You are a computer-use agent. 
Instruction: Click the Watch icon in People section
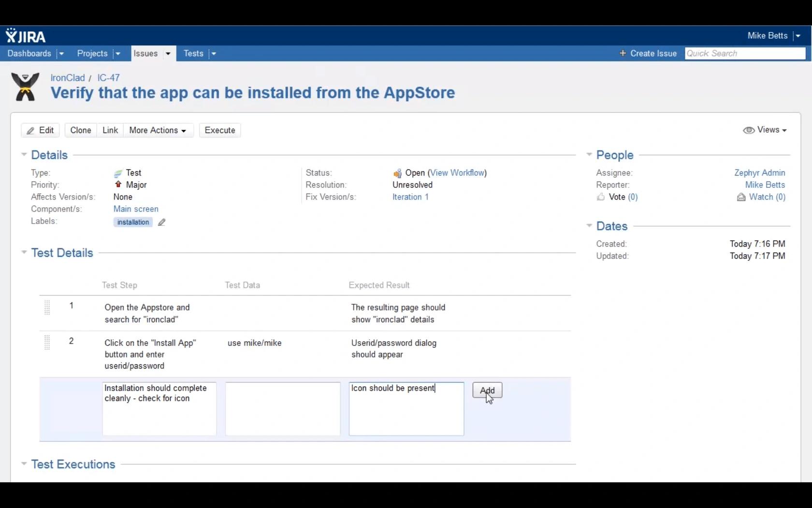click(x=741, y=197)
